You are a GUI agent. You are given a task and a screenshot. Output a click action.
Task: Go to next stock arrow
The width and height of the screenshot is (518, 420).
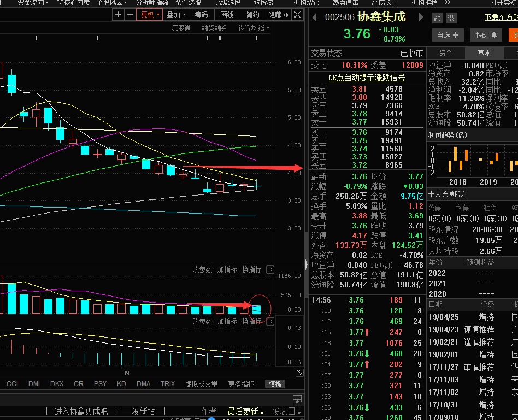[421, 17]
